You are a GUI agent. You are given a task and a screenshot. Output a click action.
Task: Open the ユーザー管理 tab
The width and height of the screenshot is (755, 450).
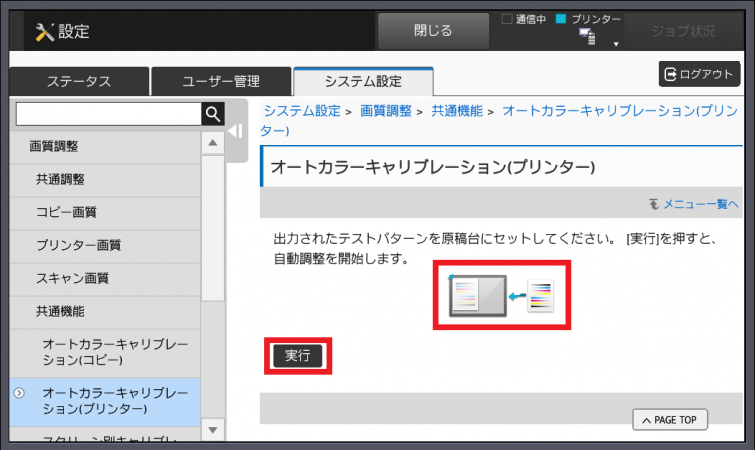[220, 82]
